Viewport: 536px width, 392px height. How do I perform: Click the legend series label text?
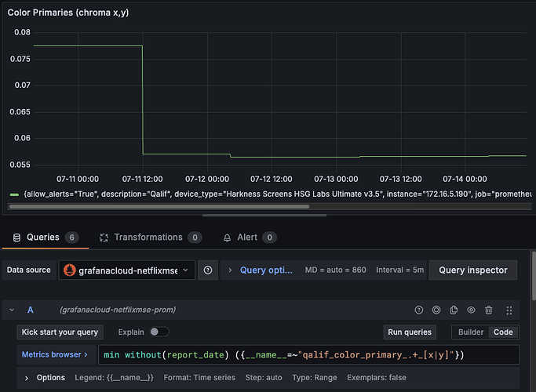point(277,194)
